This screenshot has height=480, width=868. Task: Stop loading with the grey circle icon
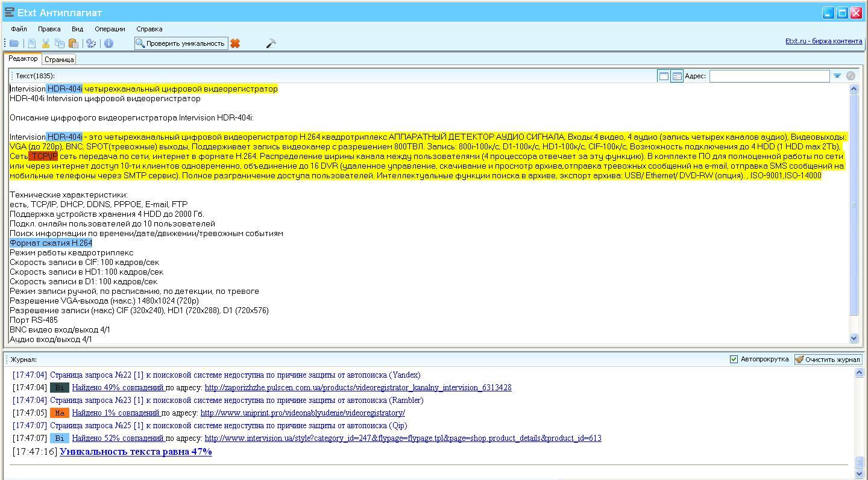[851, 76]
